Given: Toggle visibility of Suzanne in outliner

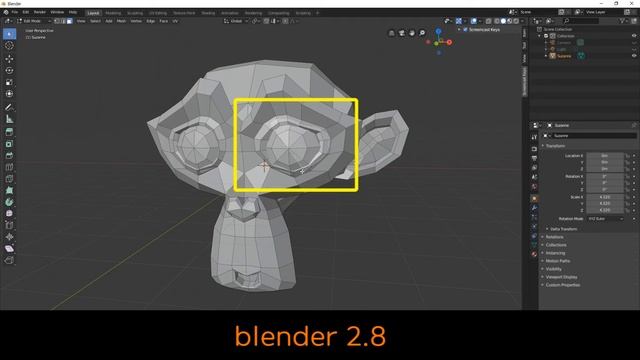Looking at the screenshot, I should click(x=634, y=56).
